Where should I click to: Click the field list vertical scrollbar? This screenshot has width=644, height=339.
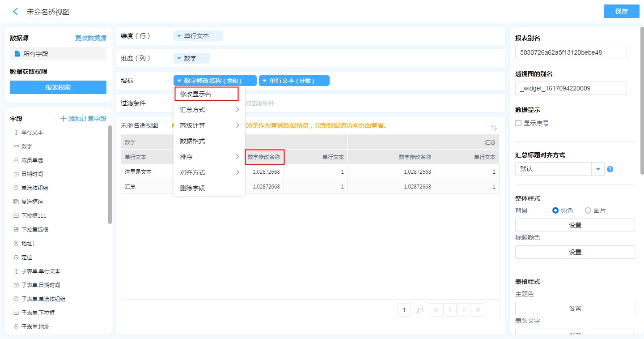(110, 175)
